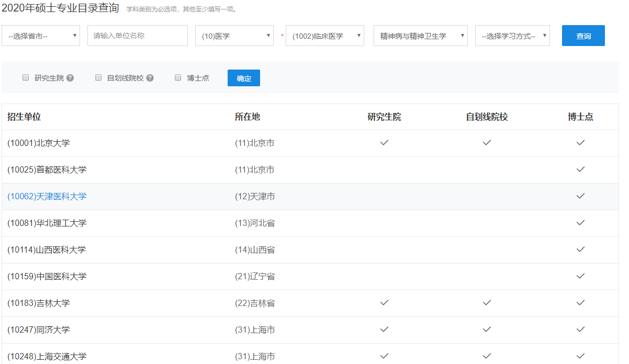Open help icon beside 研究生院 checkbox
This screenshot has height=364, width=629.
click(x=70, y=78)
